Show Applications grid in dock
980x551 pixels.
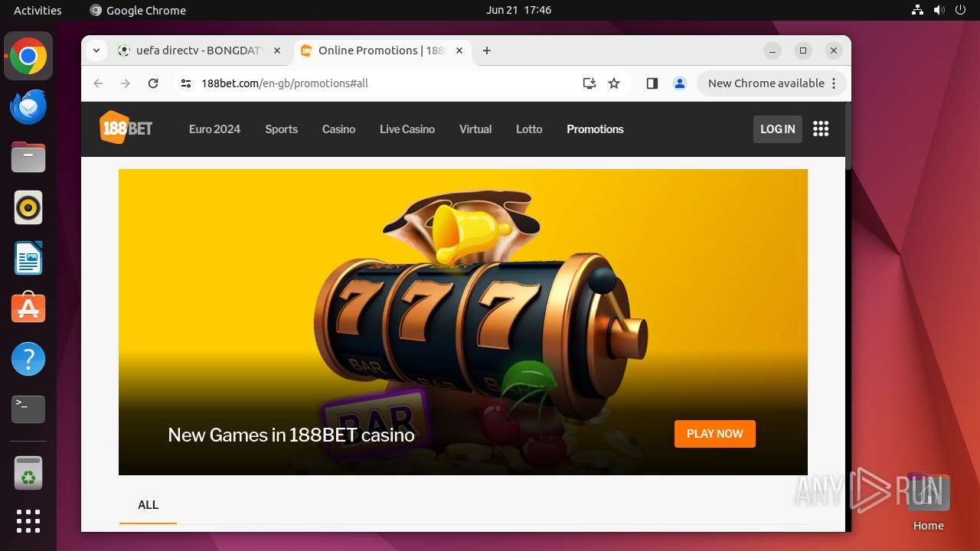point(28,521)
